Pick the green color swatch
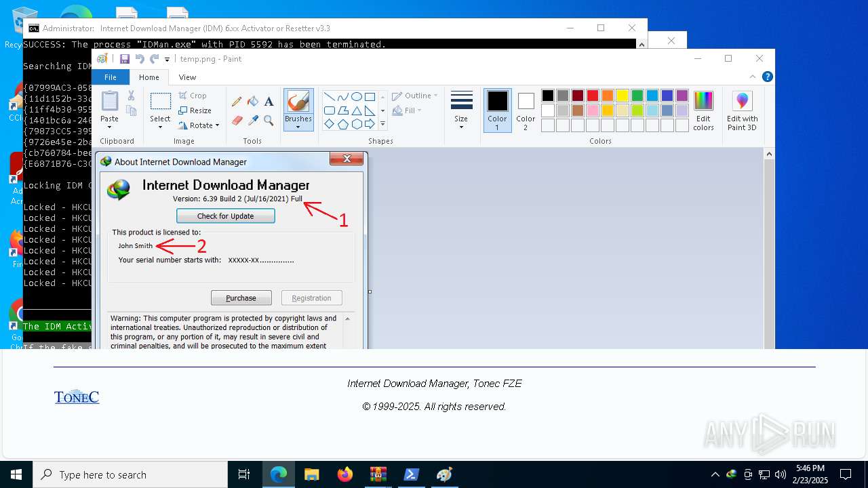Image resolution: width=868 pixels, height=488 pixels. tap(637, 96)
